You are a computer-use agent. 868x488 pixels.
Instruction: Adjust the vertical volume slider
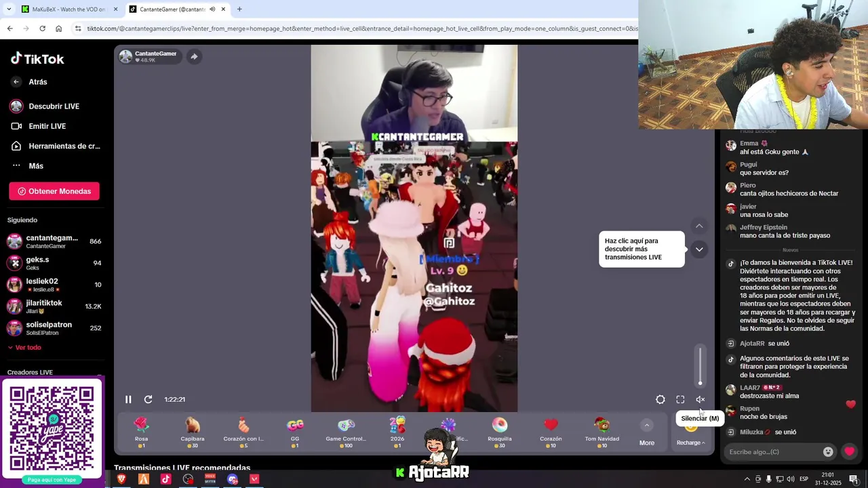(701, 366)
